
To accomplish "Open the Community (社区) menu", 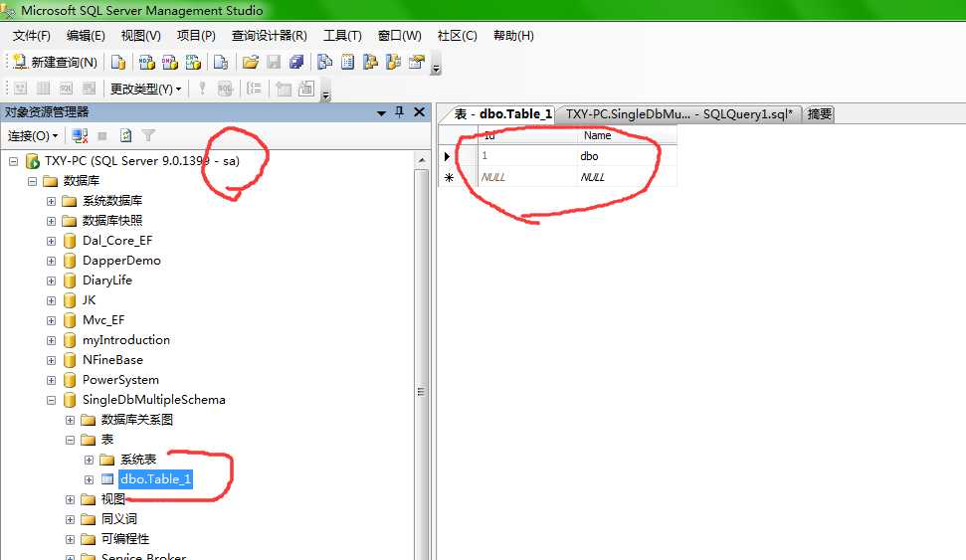I will point(457,36).
